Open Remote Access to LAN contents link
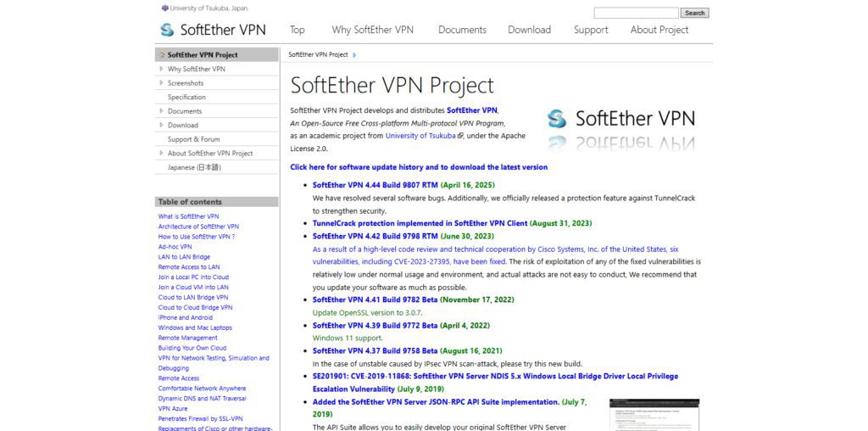Screen dimensions: 868x431 189,267
